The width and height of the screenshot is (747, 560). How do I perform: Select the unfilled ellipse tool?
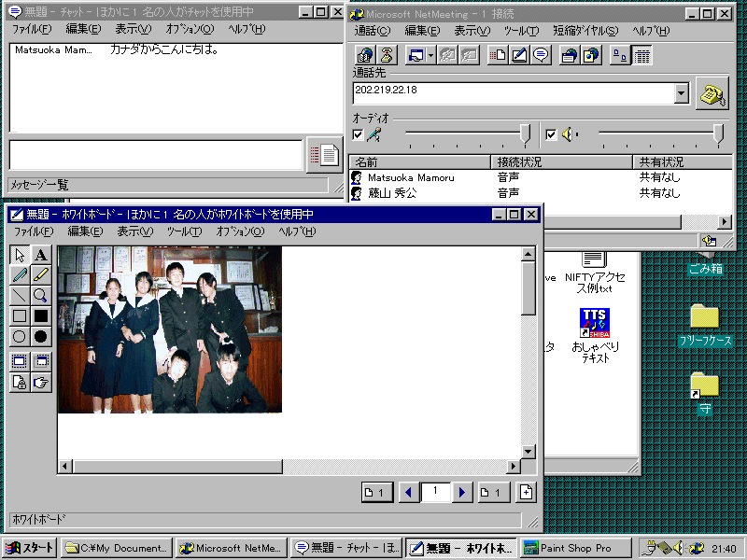coord(20,337)
